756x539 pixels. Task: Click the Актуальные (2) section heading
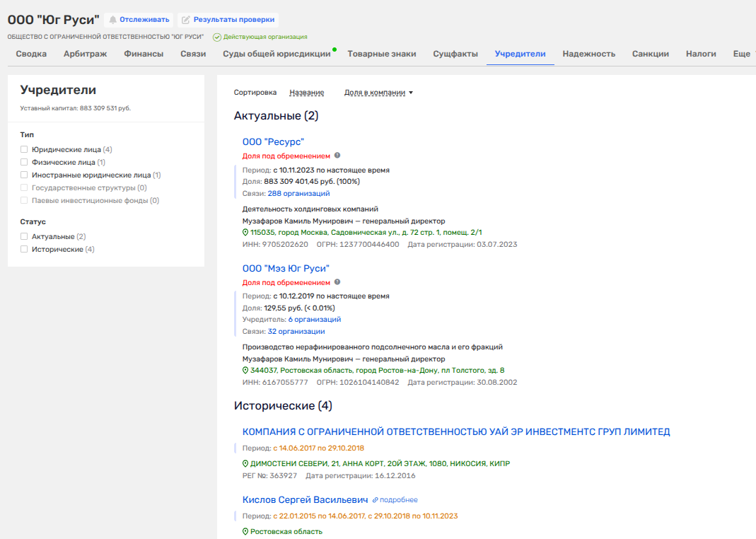[277, 116]
